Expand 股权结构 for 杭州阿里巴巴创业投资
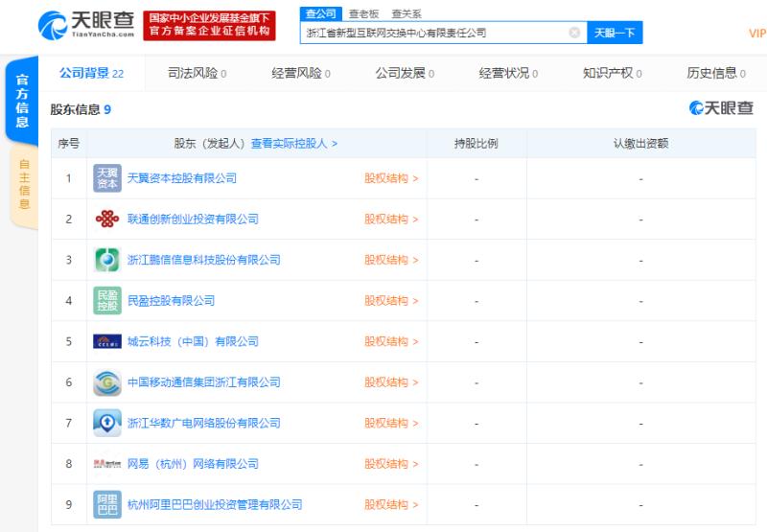 391,504
